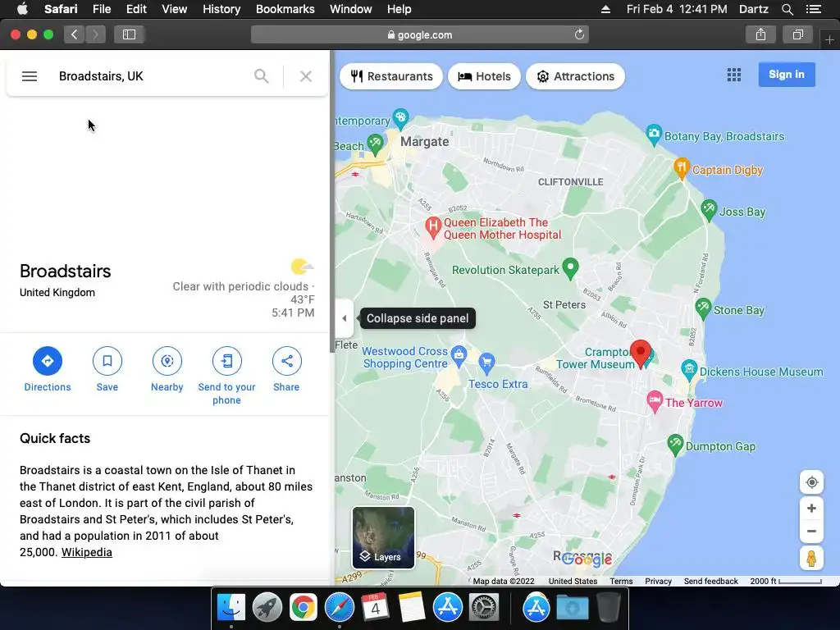Go forward in Safari
This screenshot has width=840, height=630.
[x=95, y=34]
